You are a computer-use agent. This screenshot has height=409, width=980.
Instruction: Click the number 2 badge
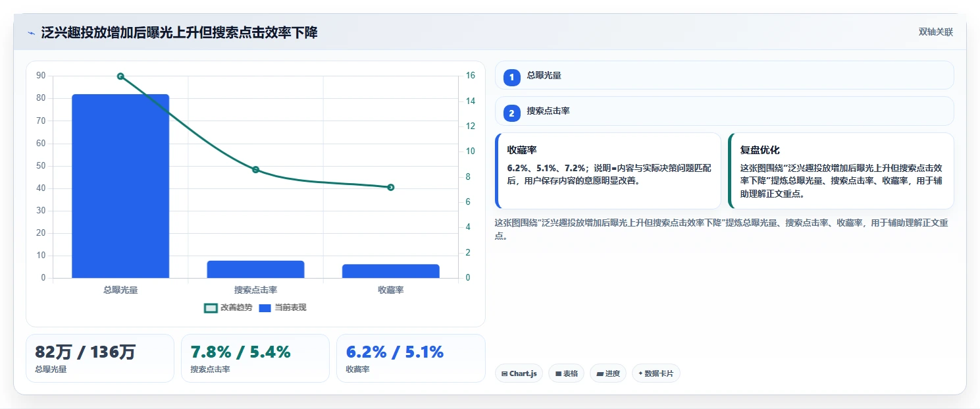tap(512, 113)
